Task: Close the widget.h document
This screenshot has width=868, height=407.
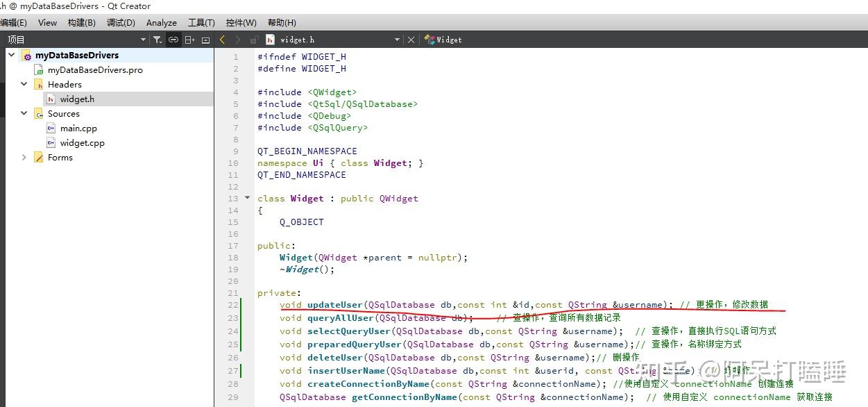Action: click(x=411, y=40)
